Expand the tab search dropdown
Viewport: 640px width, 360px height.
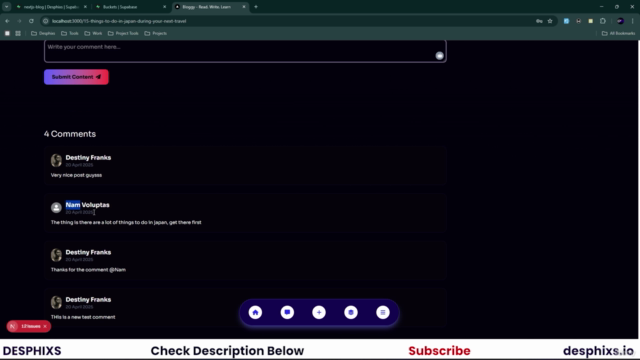tap(7, 7)
